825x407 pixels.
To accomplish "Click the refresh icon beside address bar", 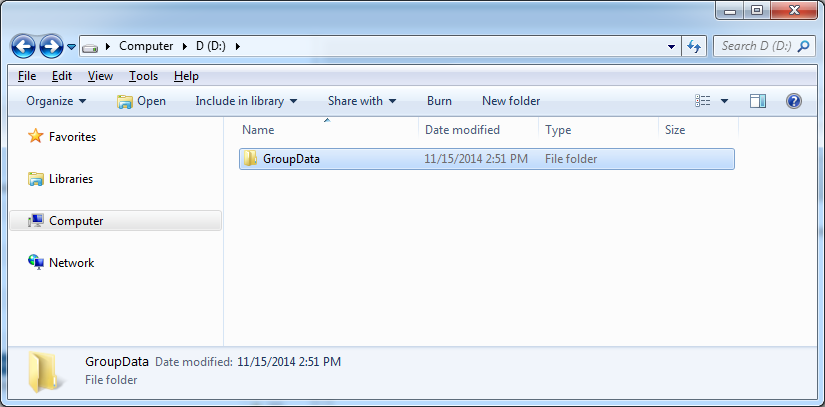I will 694,46.
